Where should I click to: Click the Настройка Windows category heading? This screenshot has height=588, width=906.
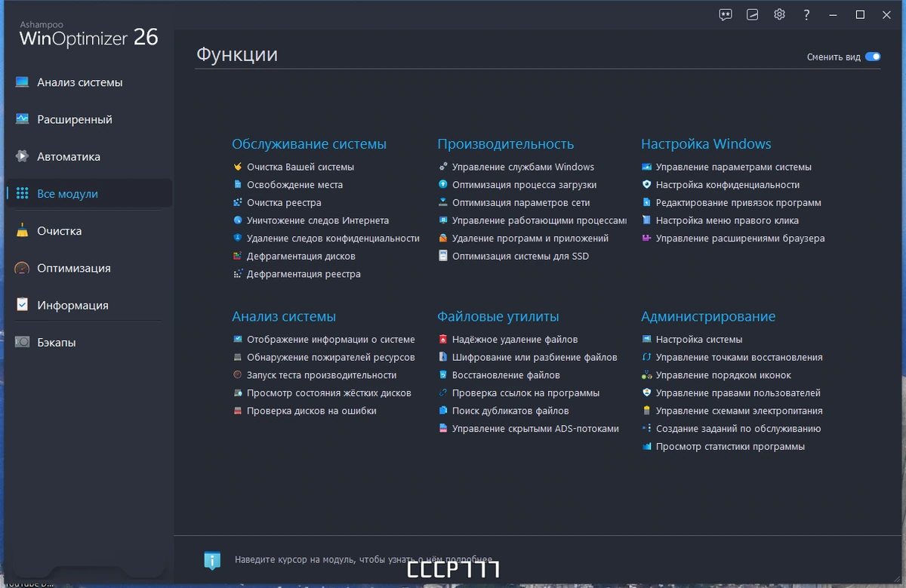click(706, 144)
